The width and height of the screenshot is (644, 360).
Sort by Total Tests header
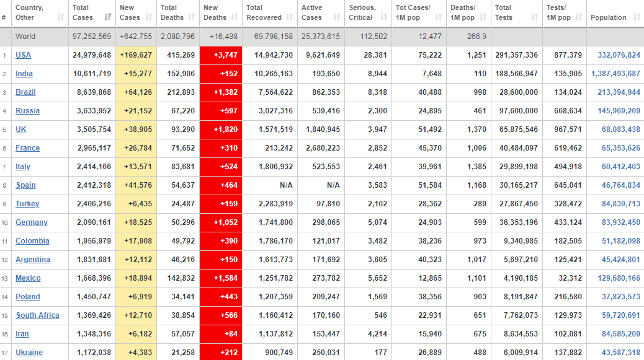pos(503,12)
